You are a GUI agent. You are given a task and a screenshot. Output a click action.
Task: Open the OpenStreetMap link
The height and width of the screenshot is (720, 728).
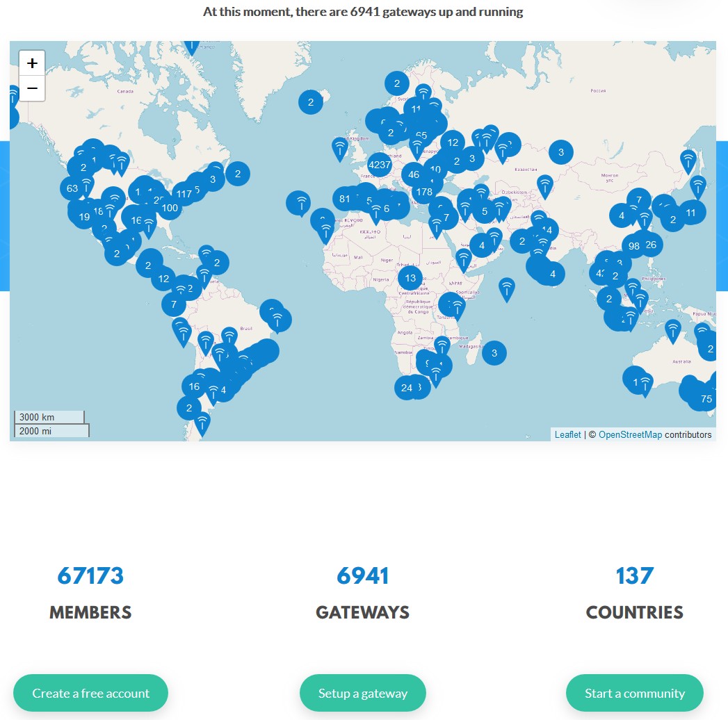tap(629, 435)
